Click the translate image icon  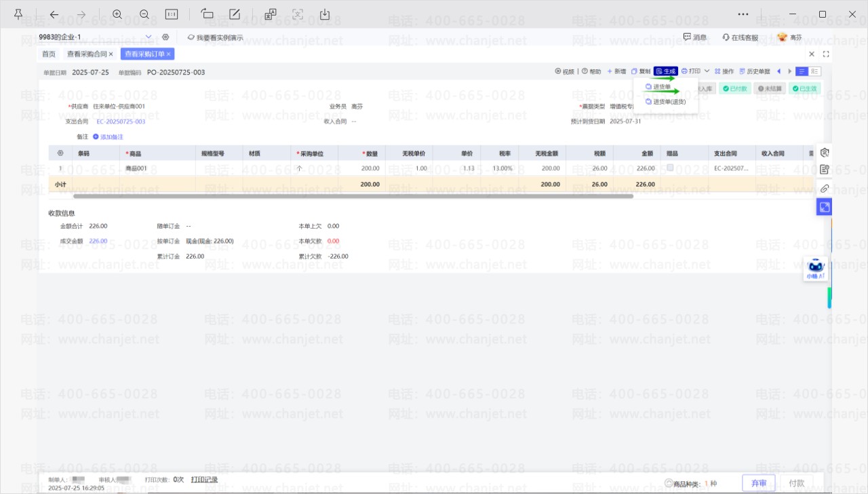coord(271,14)
